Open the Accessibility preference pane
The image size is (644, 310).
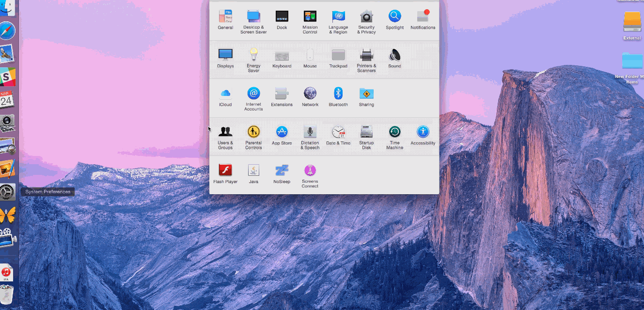click(x=423, y=135)
